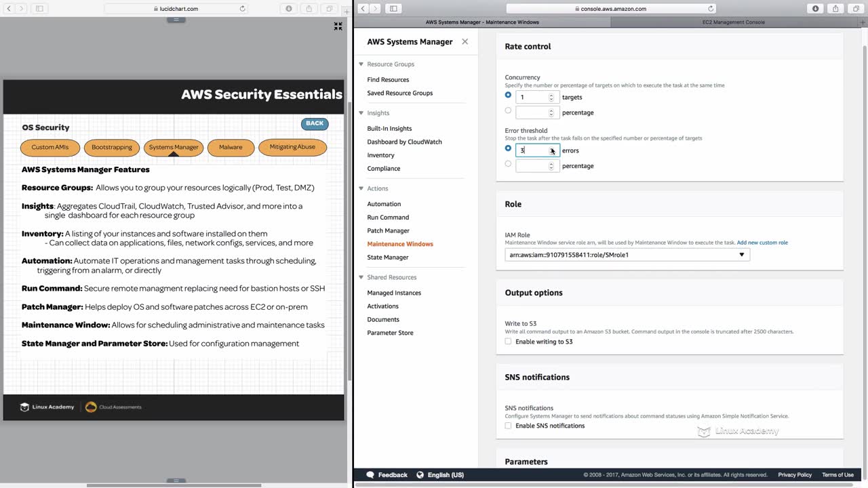Go forward in the AWS console browser window
Image resolution: width=868 pixels, height=488 pixels.
[376, 9]
